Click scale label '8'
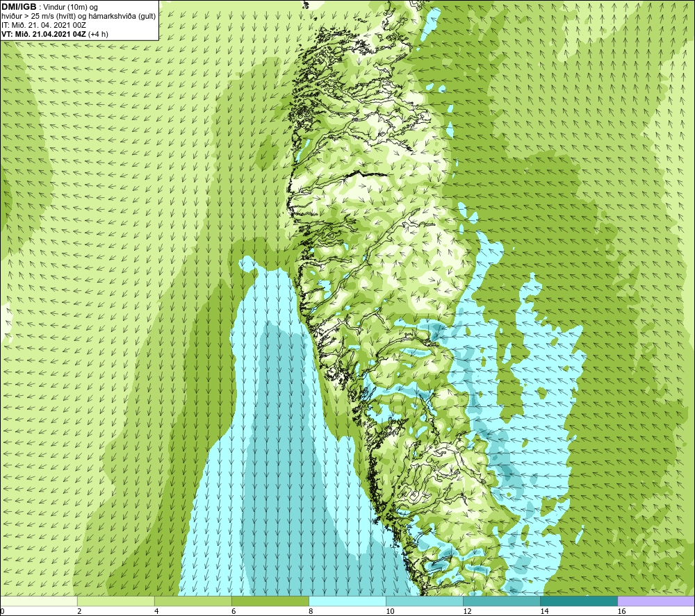Screen dimensions: 695x616 pos(311,612)
